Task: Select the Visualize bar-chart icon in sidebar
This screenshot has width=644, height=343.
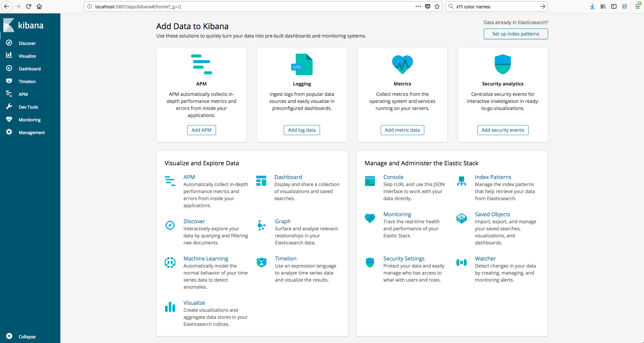Action: point(9,55)
